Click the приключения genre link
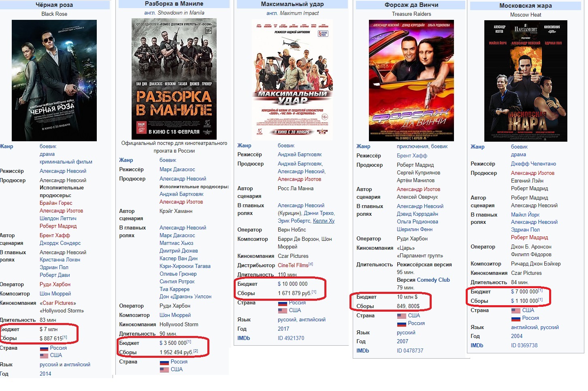This screenshot has height=391, width=588. (x=412, y=147)
